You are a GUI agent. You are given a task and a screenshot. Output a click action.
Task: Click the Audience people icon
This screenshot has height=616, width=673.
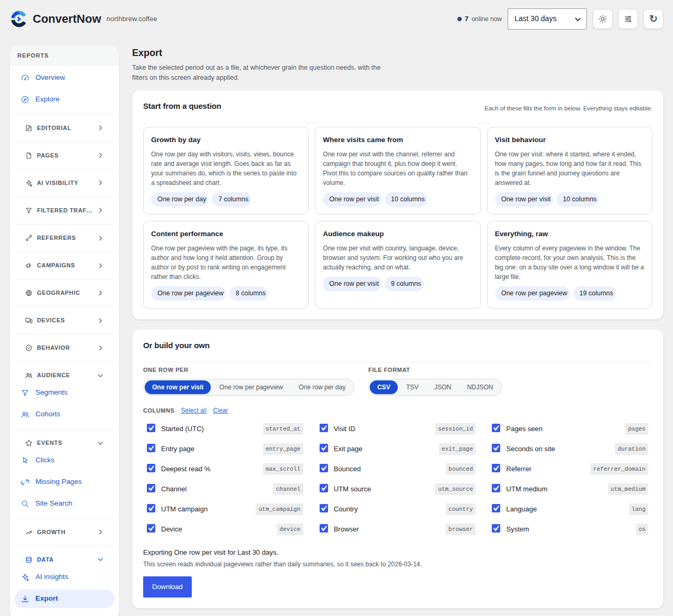click(29, 376)
